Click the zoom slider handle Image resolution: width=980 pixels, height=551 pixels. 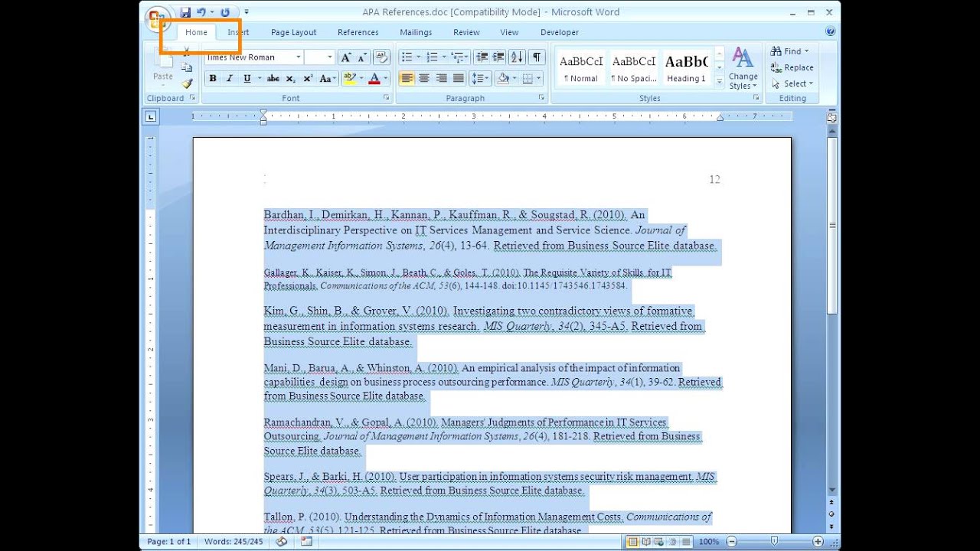point(774,542)
